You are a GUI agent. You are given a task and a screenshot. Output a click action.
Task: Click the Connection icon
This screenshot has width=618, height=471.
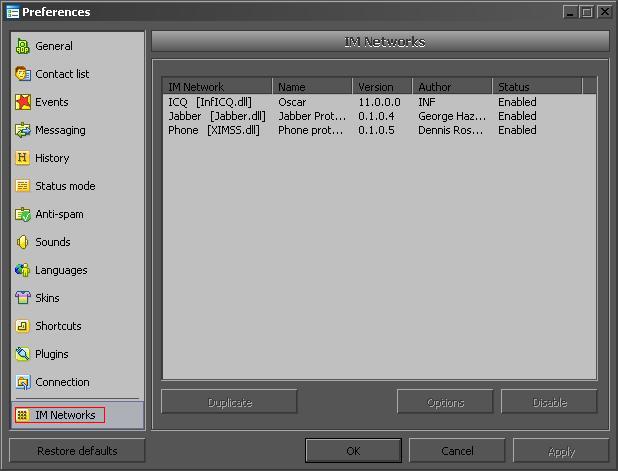[22, 382]
